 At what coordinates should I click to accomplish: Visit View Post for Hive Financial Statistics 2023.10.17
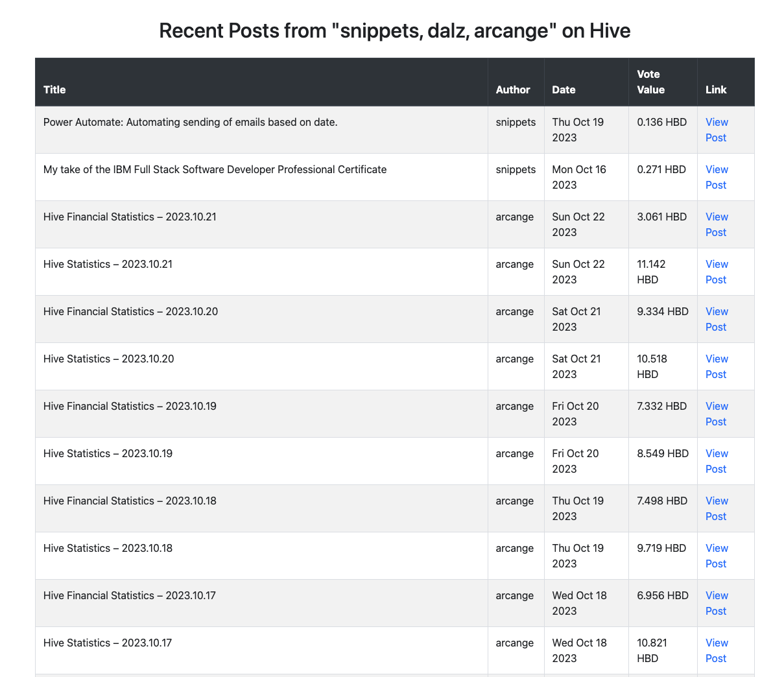[717, 603]
